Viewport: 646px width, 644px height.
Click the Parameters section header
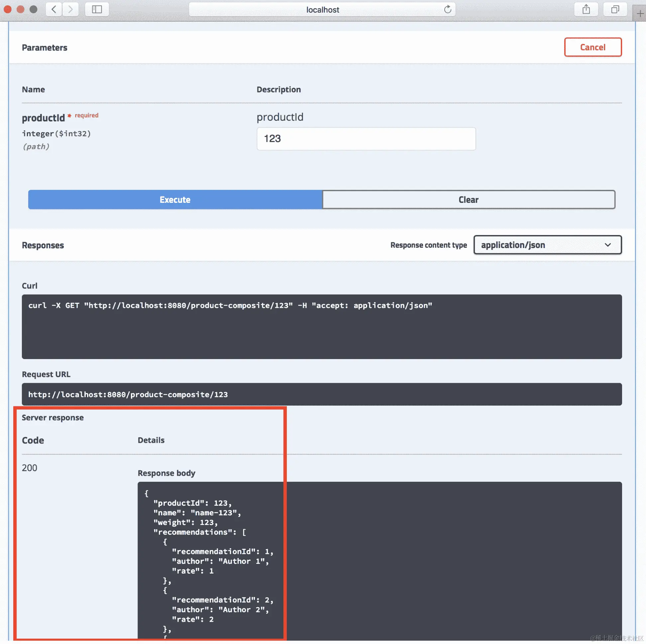coord(45,48)
